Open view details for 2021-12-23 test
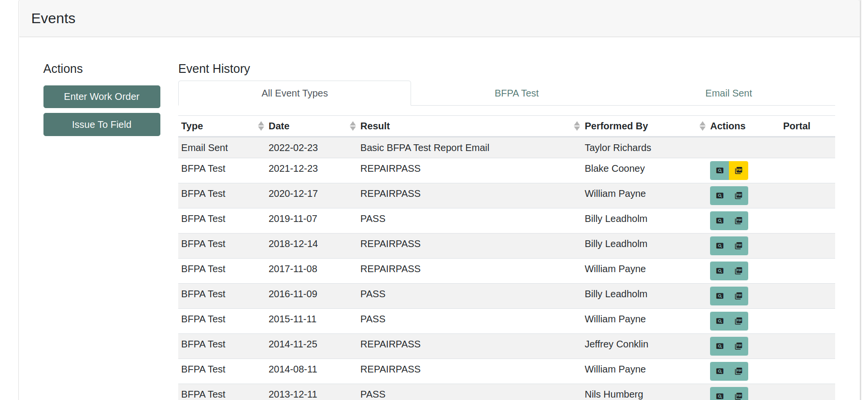Viewport: 868px width, 400px height. click(x=719, y=170)
